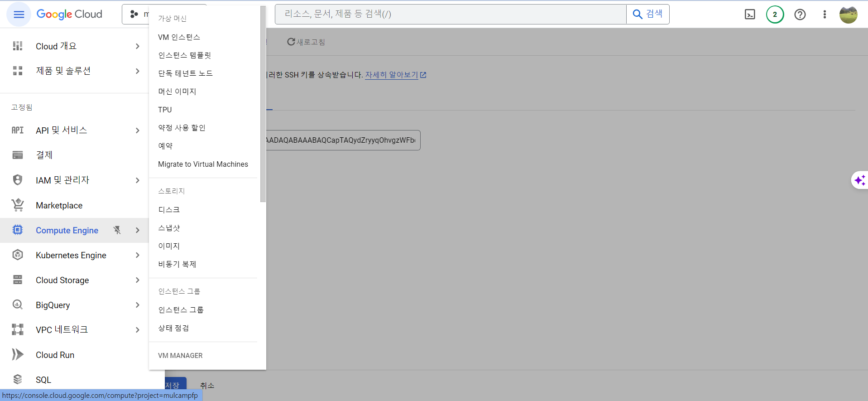Viewport: 868px width, 401px height.
Task: Focus the resource search input field
Action: click(x=451, y=14)
